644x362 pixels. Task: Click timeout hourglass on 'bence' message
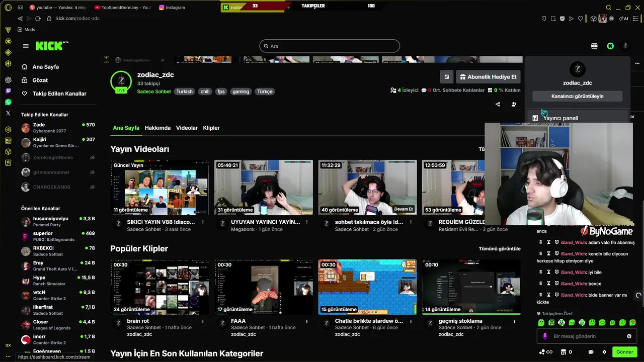point(549,284)
